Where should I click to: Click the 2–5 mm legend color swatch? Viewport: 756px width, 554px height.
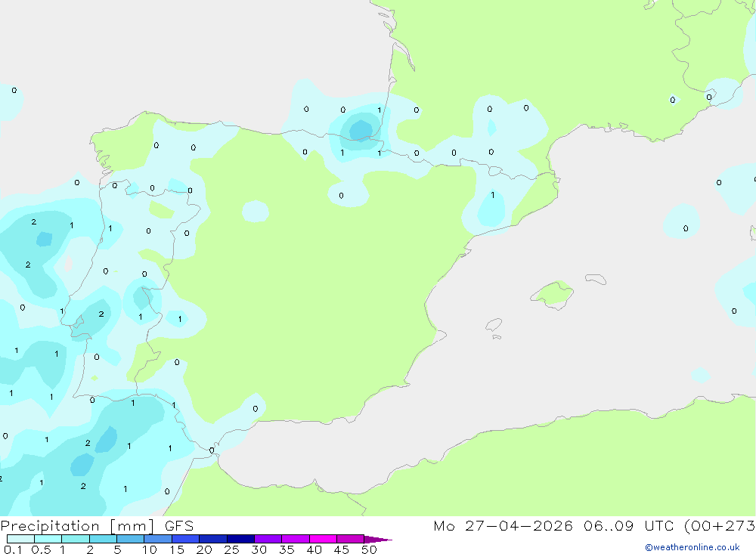click(103, 539)
